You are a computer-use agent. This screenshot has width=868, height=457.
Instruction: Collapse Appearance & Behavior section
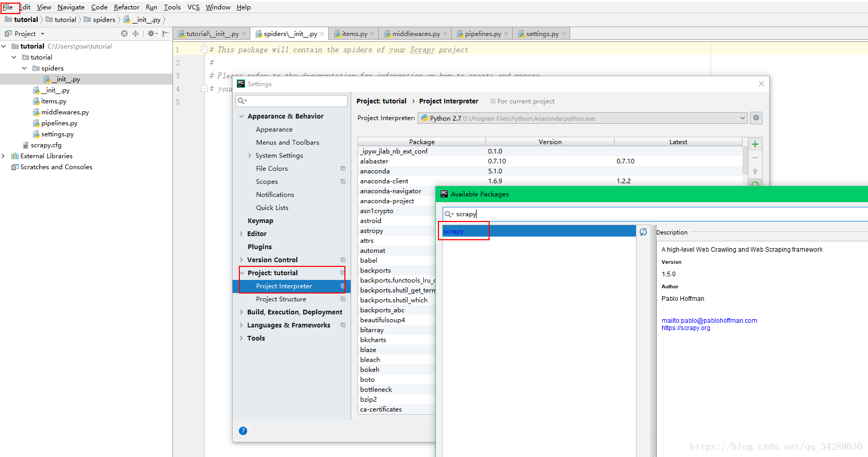(241, 116)
